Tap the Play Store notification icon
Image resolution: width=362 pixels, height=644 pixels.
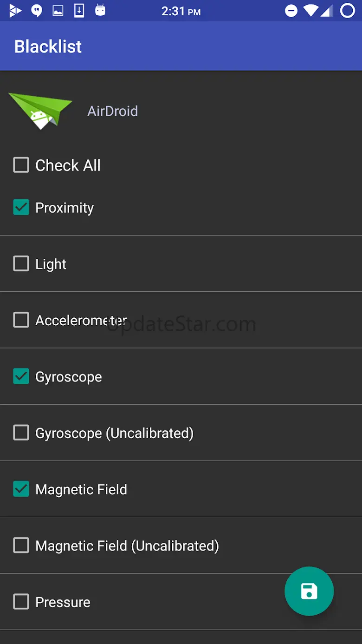click(15, 11)
